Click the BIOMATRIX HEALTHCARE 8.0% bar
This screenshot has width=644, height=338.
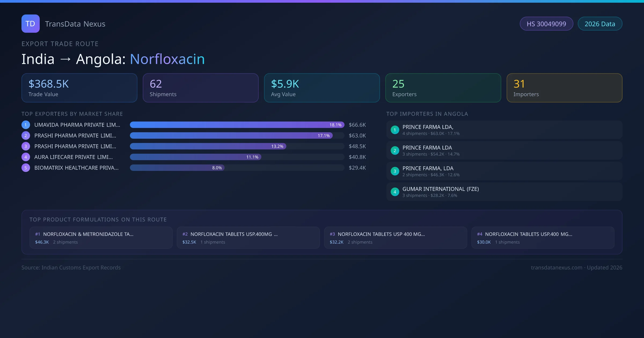point(177,168)
